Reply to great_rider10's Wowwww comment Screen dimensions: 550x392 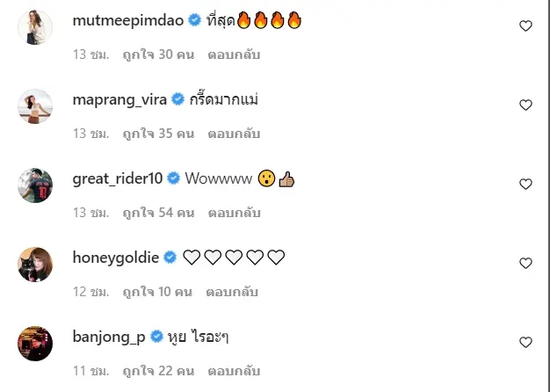point(235,213)
